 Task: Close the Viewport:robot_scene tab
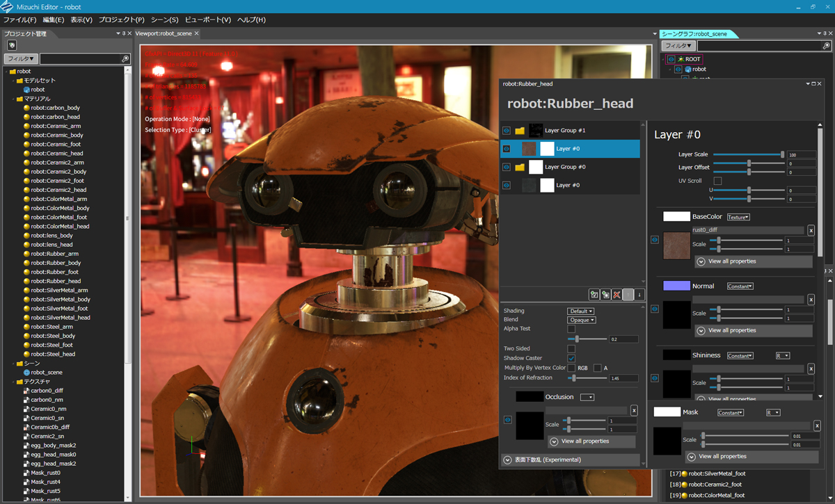pyautogui.click(x=197, y=33)
